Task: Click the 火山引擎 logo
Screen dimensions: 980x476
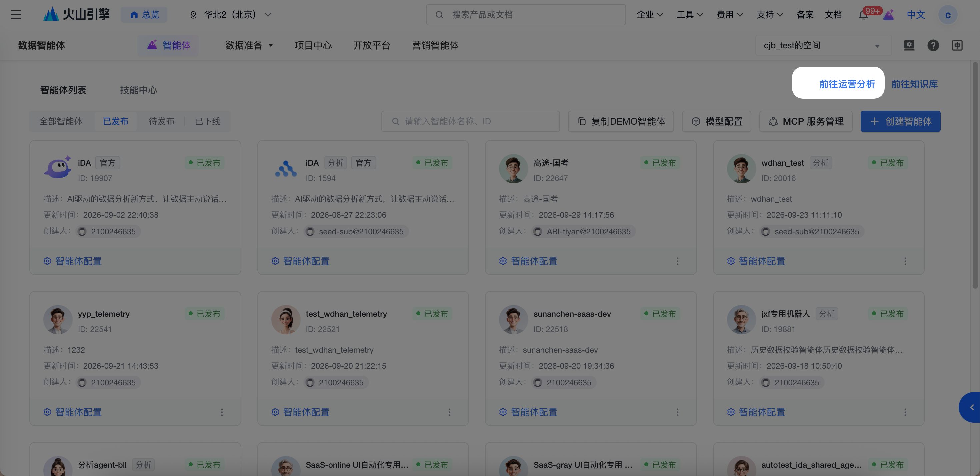Action: pos(76,14)
